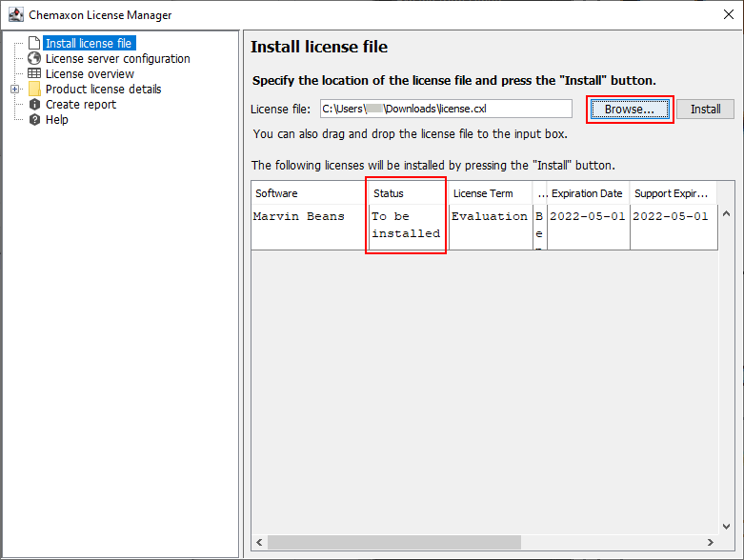Click the Support Expir... column header
The height and width of the screenshot is (560, 744).
[674, 193]
